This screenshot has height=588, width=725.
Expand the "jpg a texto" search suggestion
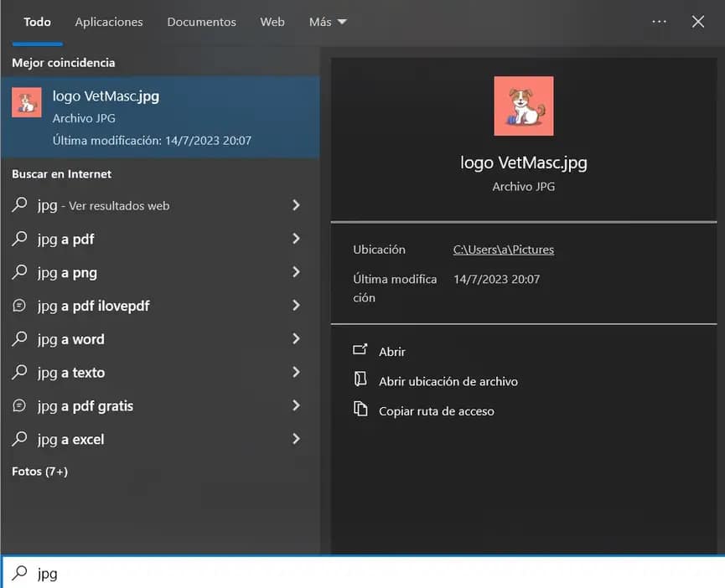(296, 374)
